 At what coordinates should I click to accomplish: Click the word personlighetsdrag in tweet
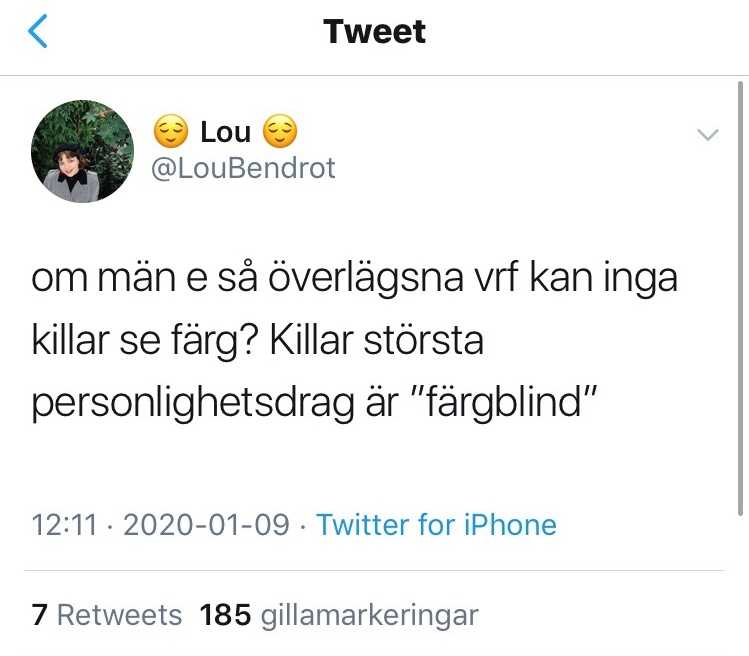[x=193, y=404]
